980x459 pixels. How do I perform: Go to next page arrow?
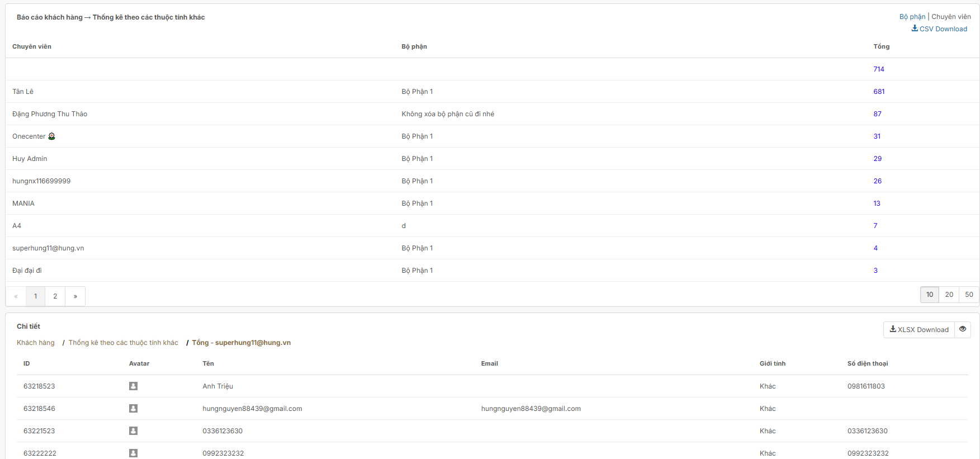(x=75, y=296)
